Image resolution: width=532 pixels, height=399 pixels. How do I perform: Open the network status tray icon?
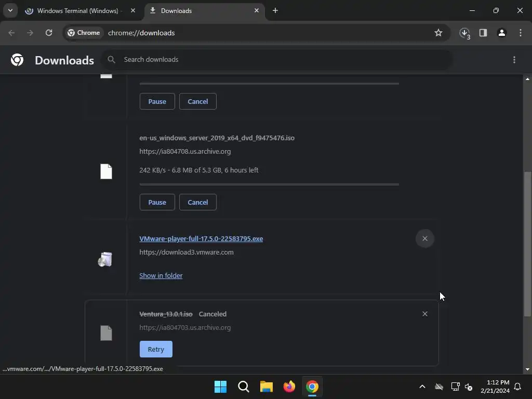tap(455, 387)
